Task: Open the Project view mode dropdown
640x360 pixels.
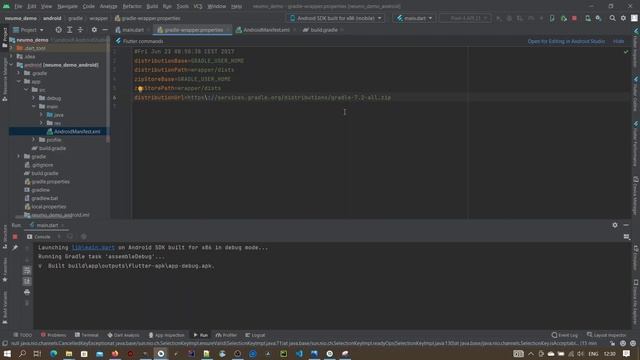Action: click(x=28, y=30)
